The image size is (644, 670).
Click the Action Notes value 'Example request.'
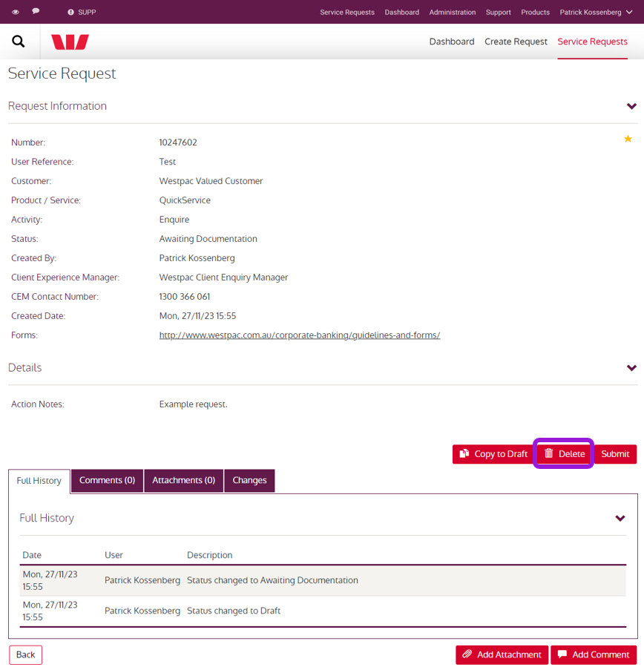[193, 404]
